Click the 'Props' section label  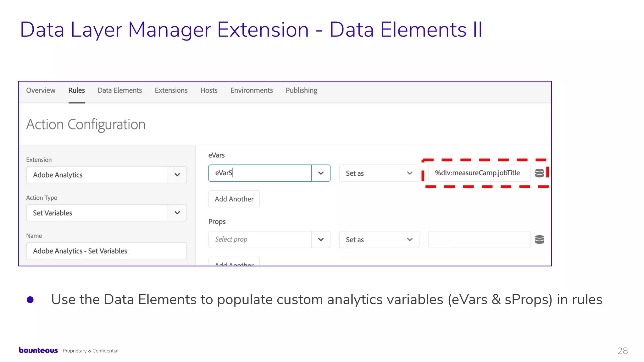(217, 222)
